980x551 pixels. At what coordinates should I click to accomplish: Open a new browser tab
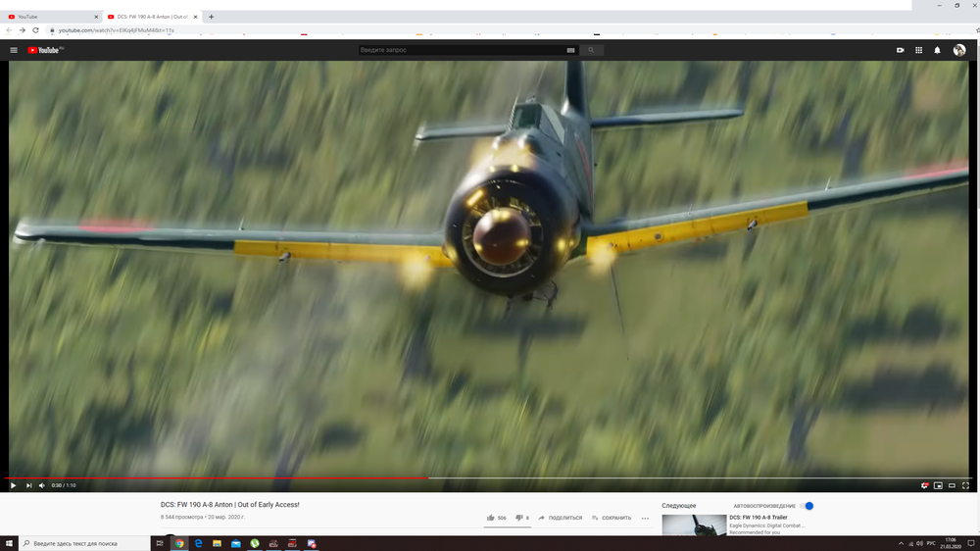212,17
